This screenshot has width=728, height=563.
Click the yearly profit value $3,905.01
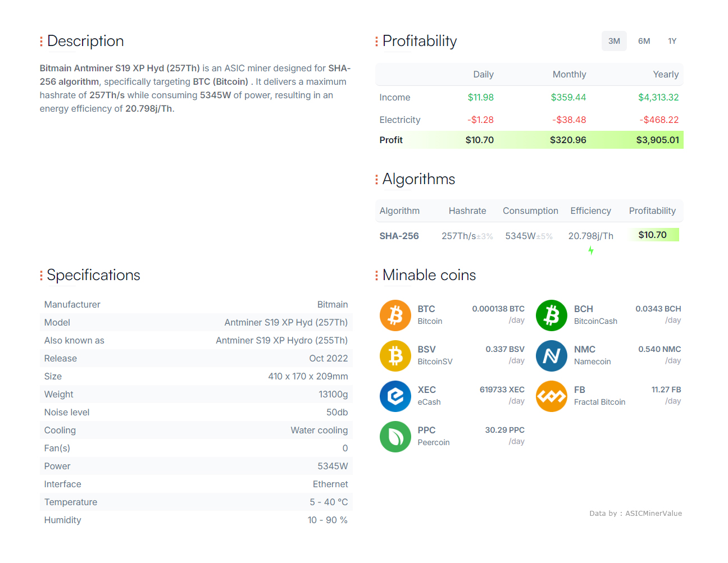(657, 140)
